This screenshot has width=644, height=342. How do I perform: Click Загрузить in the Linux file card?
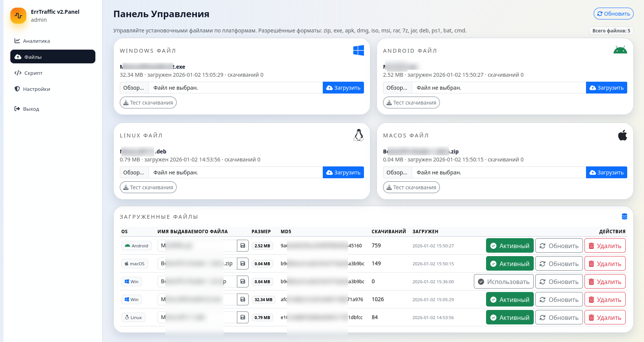[x=343, y=173]
